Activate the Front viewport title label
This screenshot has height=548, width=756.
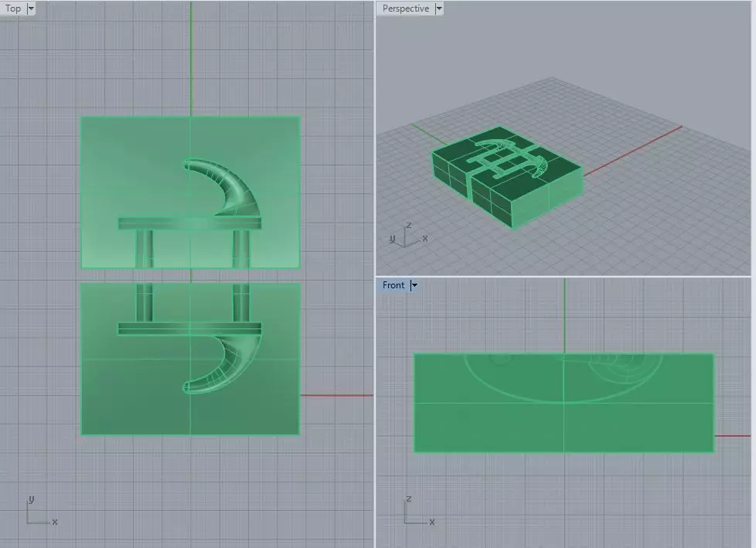(393, 285)
